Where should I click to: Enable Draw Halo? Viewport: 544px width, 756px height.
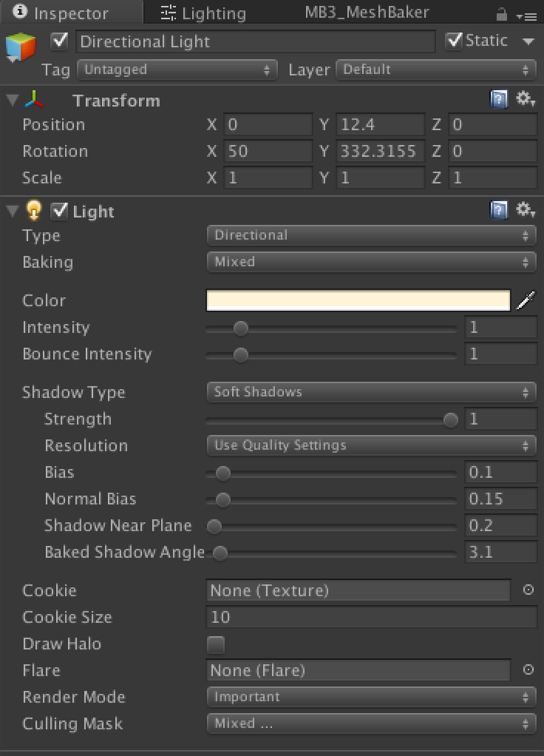pyautogui.click(x=214, y=644)
